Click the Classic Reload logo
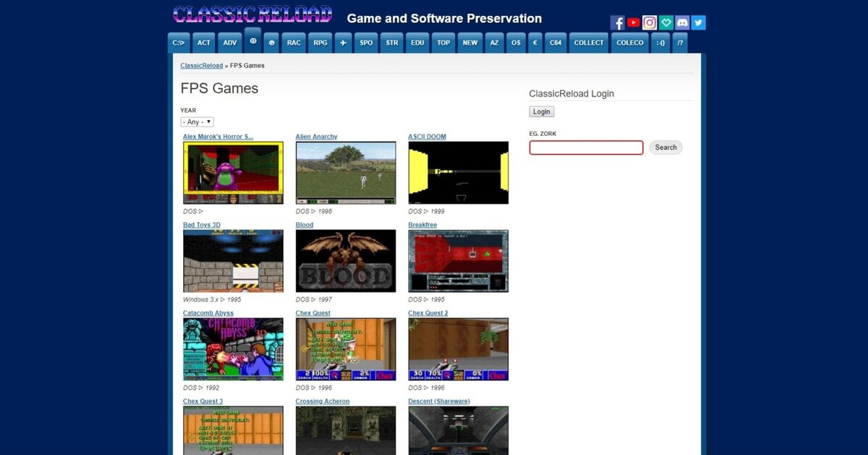868x455 pixels. (x=252, y=14)
